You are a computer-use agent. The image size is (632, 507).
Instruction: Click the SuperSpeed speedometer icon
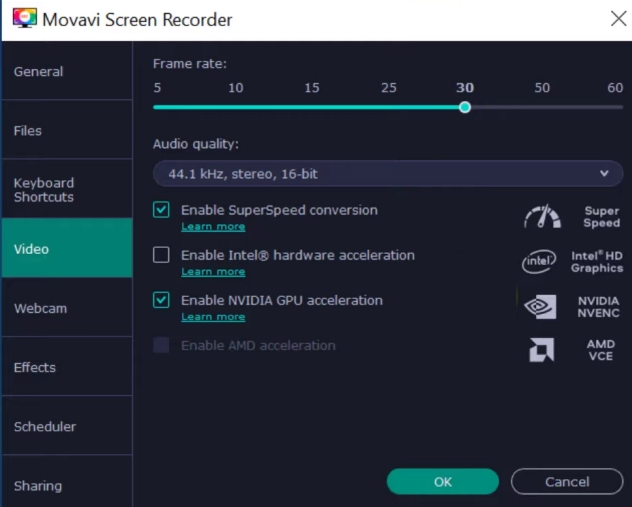tap(542, 216)
